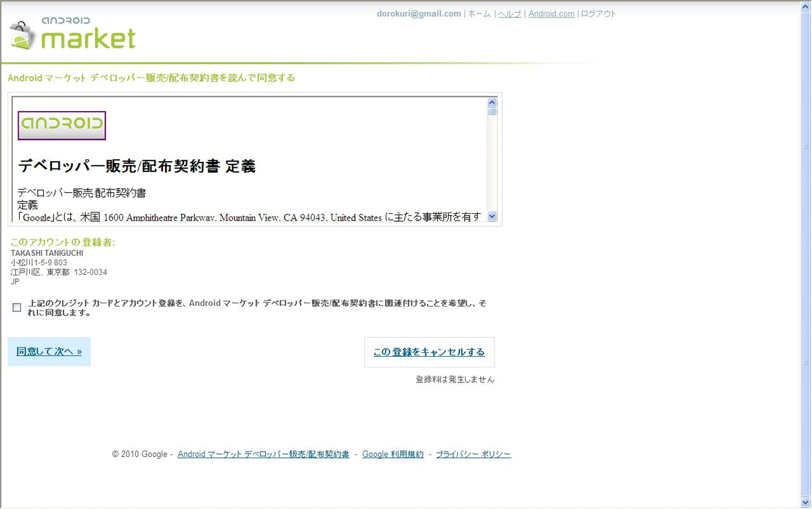Viewport: 812px width, 509px height.
Task: Click the address line 小松川1-5-9 803
Action: tap(39, 263)
